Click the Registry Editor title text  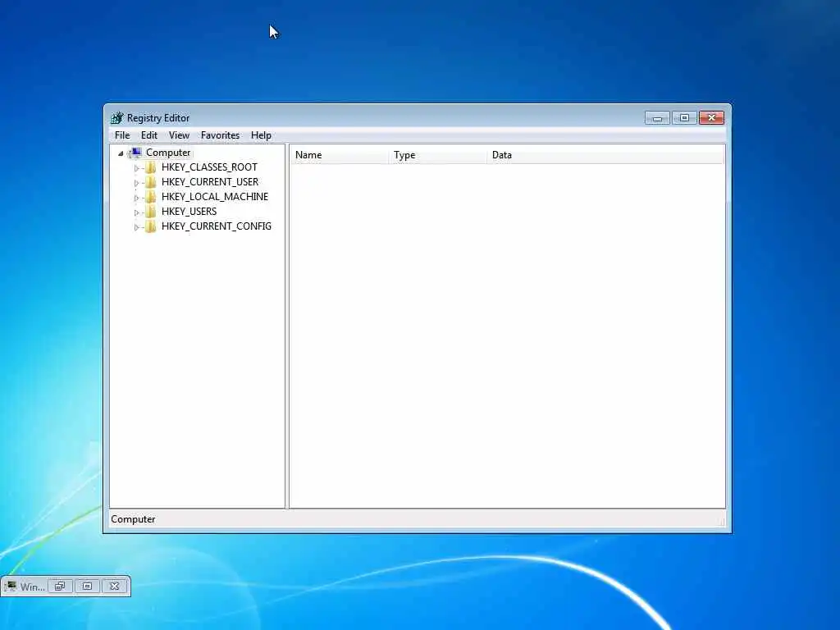click(158, 118)
